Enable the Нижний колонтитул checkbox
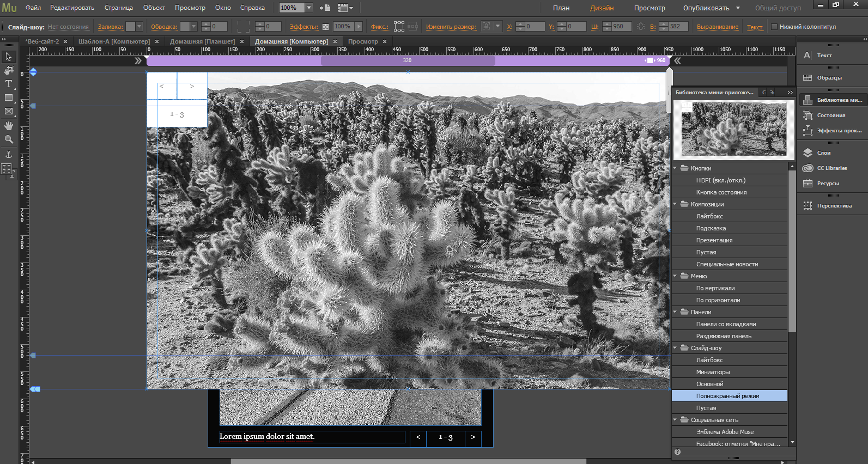This screenshot has height=464, width=868. click(x=774, y=27)
